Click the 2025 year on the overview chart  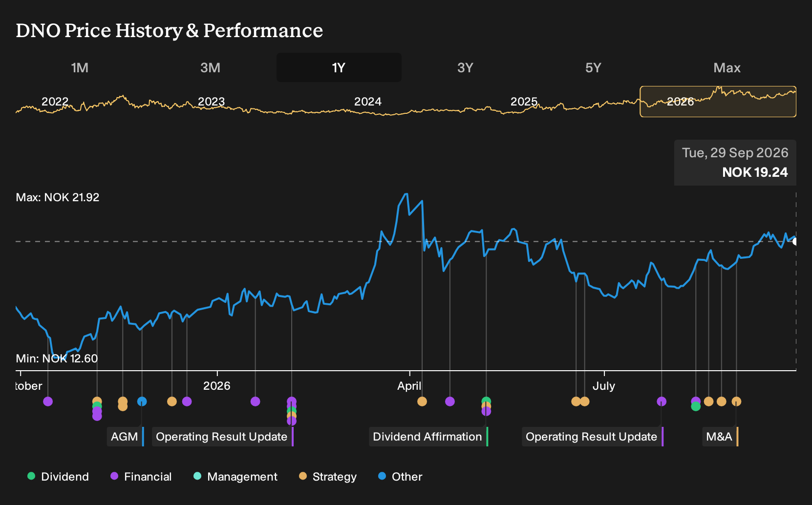[524, 102]
